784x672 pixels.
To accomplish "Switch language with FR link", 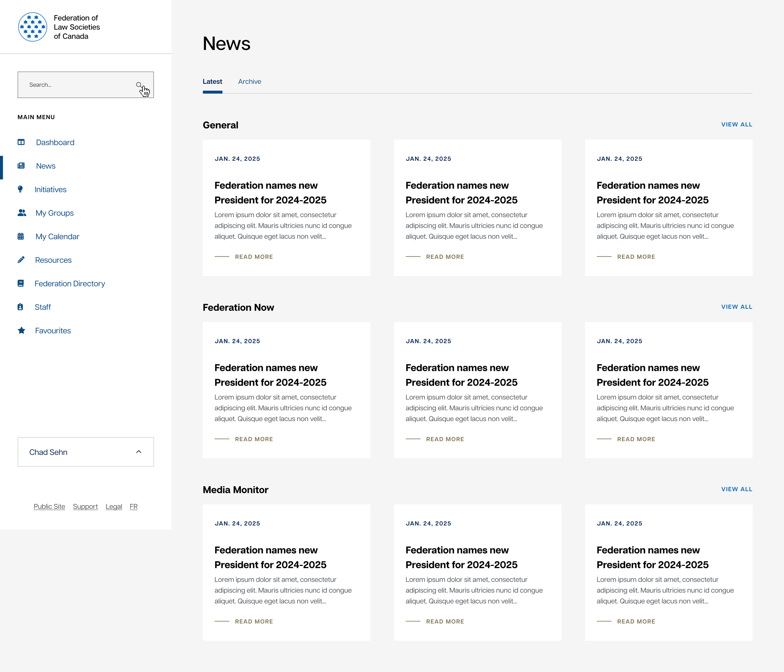I will pyautogui.click(x=134, y=507).
